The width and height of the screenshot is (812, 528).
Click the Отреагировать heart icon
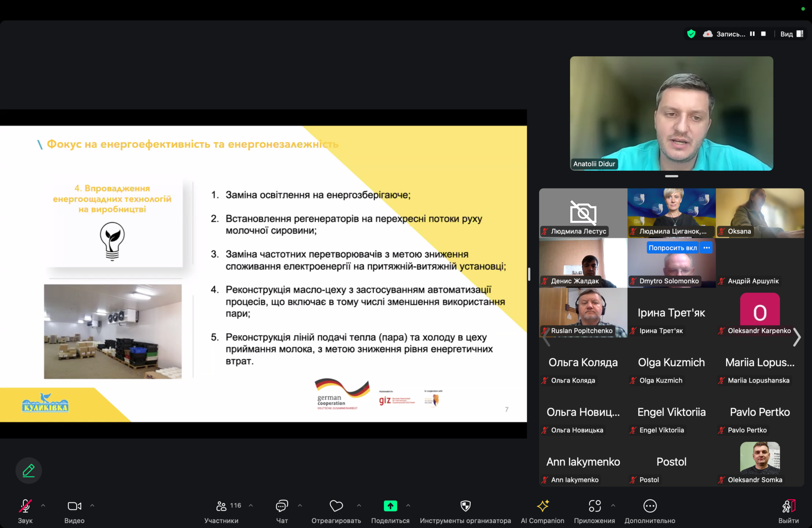coord(336,506)
